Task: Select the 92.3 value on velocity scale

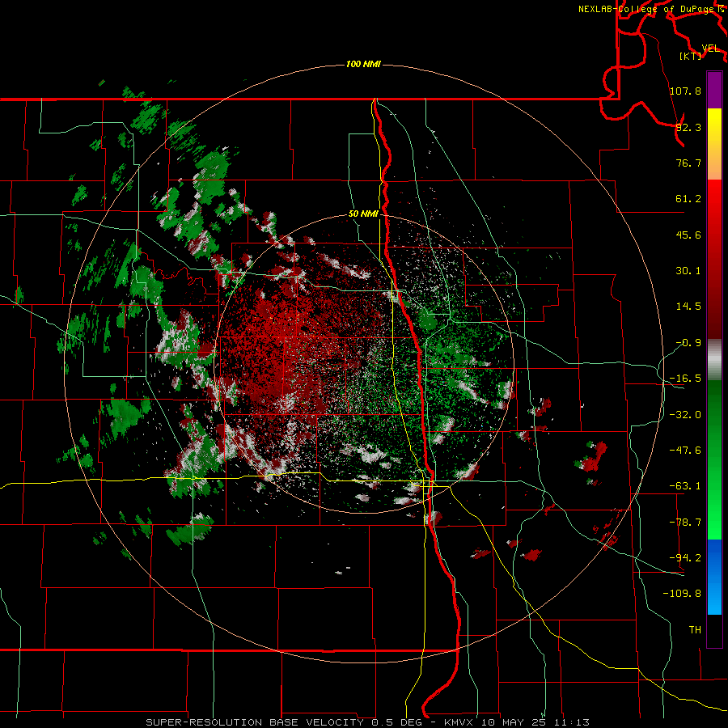Action: pyautogui.click(x=688, y=127)
